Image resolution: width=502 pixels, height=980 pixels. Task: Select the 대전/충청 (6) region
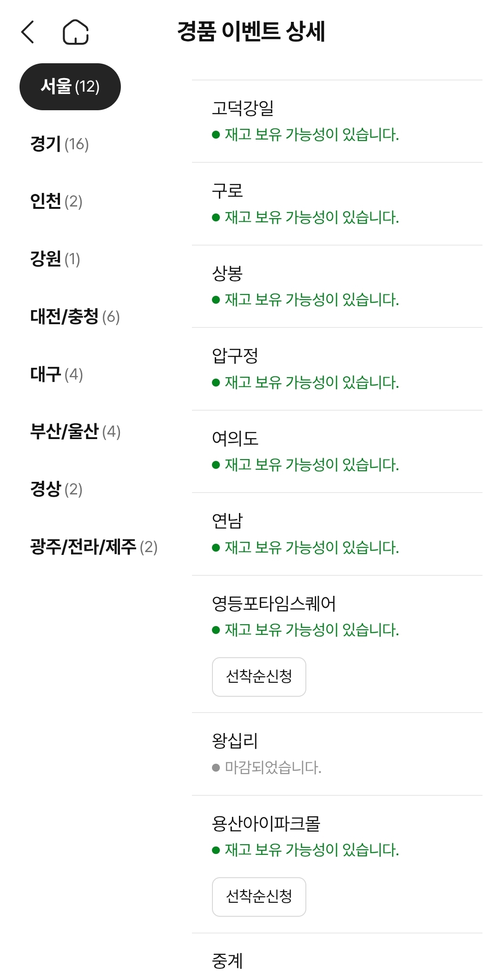click(75, 317)
